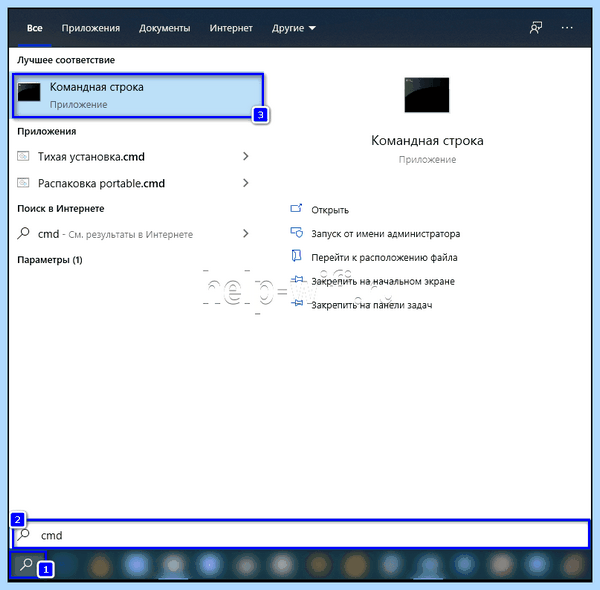Image resolution: width=600 pixels, height=590 pixels.
Task: Click the pin icon for панели задач
Action: (x=297, y=303)
